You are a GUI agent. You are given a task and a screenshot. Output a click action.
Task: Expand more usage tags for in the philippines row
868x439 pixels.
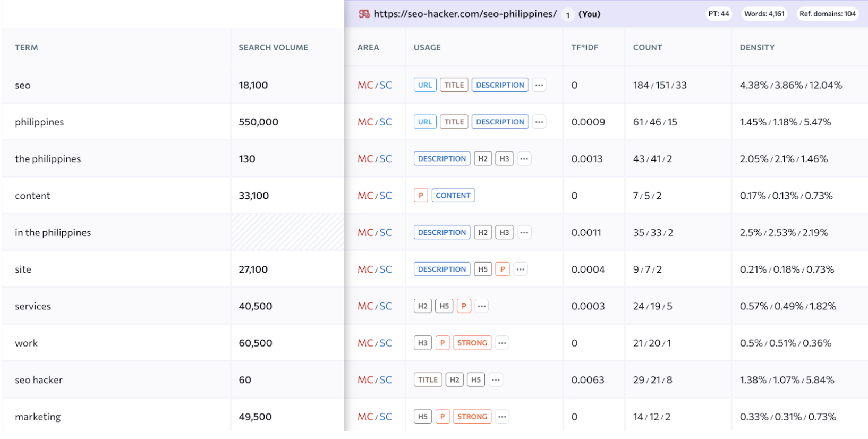coord(524,232)
